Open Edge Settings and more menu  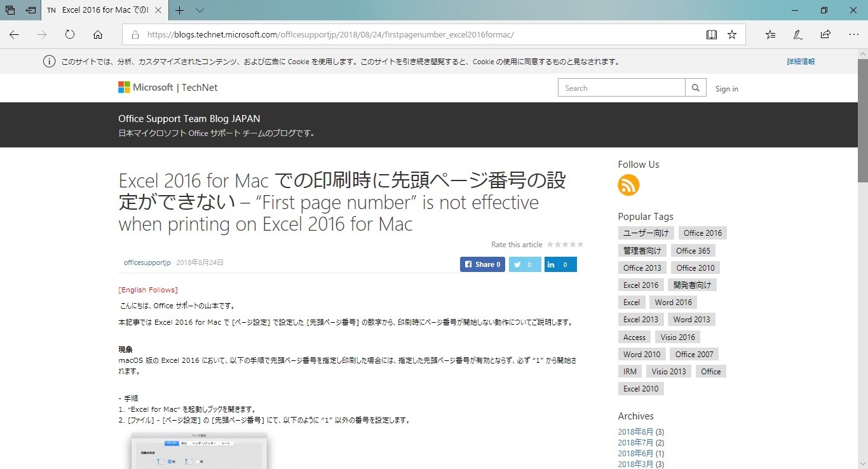[x=853, y=34]
